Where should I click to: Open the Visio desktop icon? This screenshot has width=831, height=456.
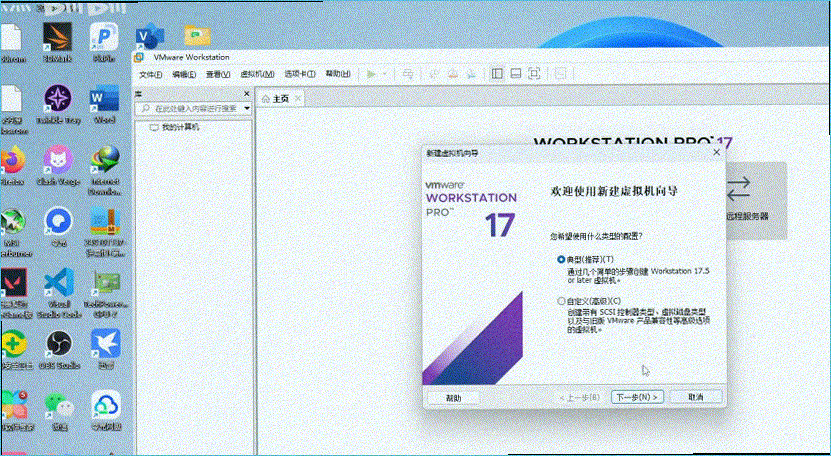(x=150, y=37)
